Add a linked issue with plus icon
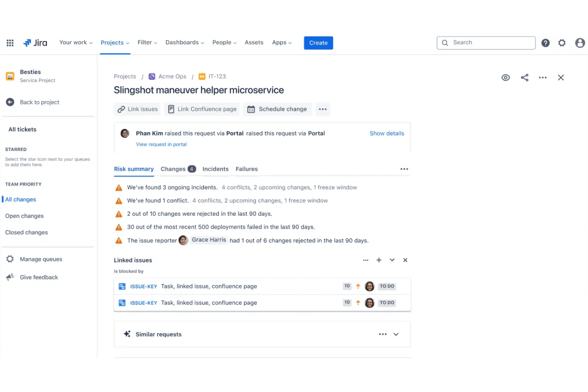This screenshot has width=588, height=392. click(379, 260)
